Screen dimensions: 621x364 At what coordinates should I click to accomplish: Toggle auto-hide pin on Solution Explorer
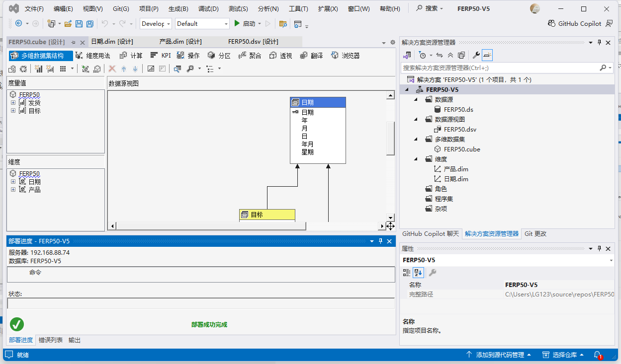tap(600, 43)
